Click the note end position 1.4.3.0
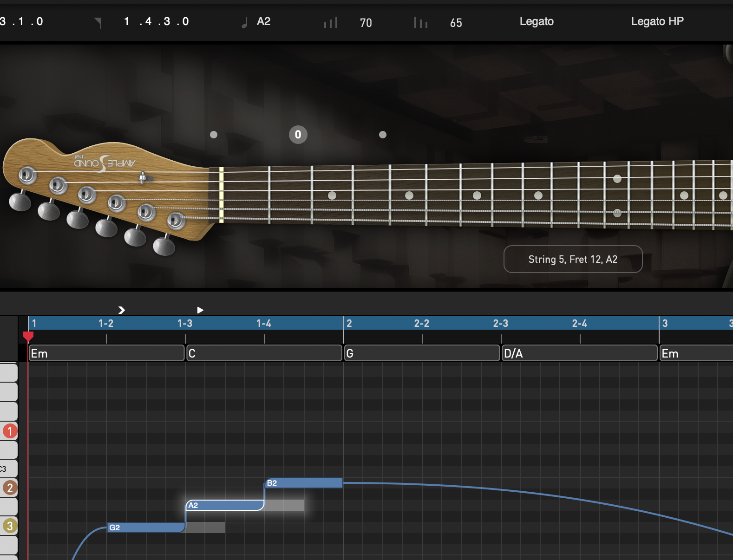 pyautogui.click(x=157, y=21)
